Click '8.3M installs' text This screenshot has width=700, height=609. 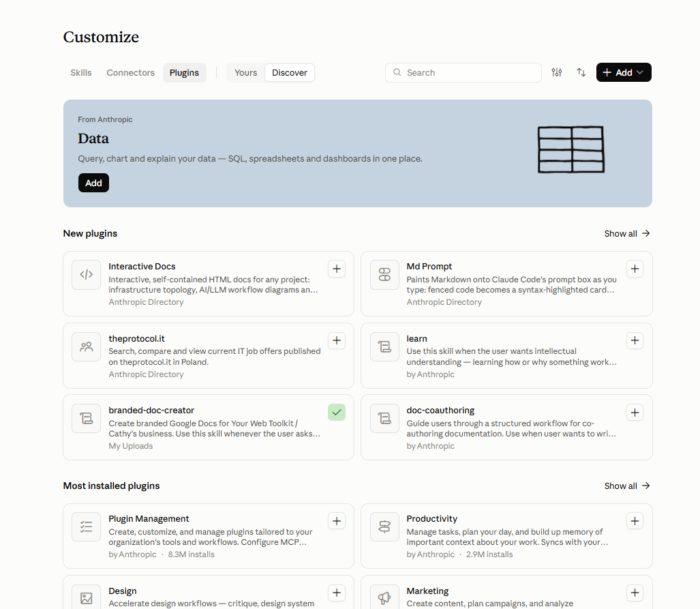click(191, 554)
